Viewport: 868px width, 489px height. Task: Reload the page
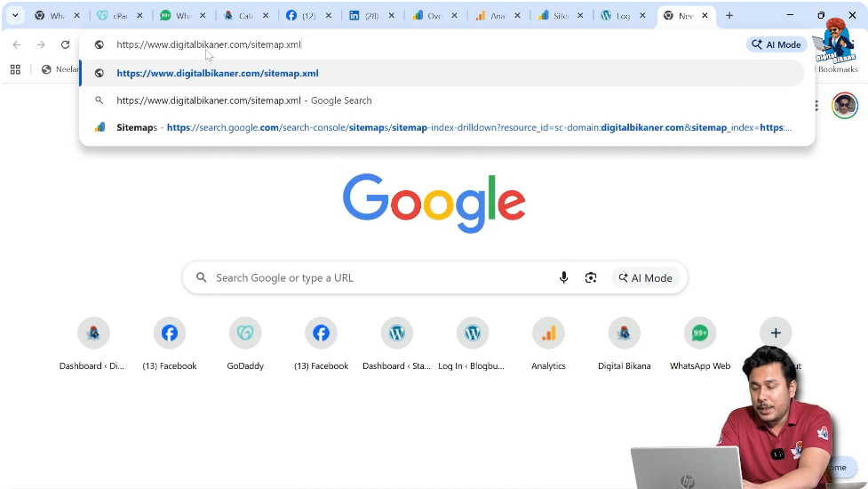[x=66, y=44]
